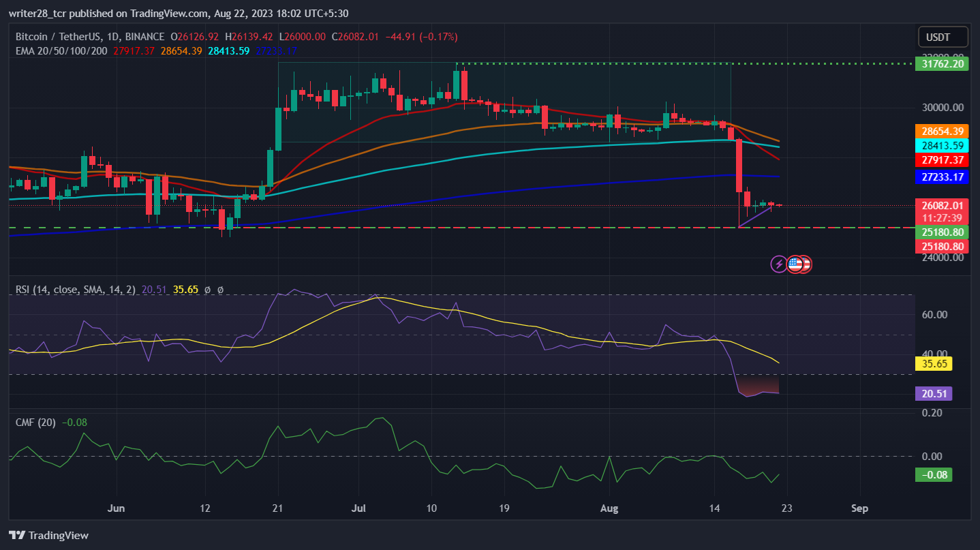Click the 30000.00 price axis tick

point(943,108)
